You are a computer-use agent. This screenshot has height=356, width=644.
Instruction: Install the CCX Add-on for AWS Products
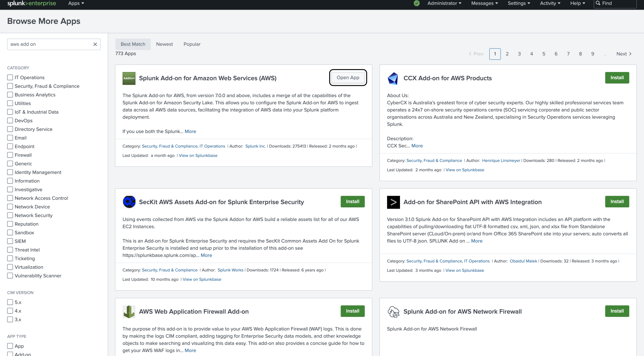coord(617,78)
